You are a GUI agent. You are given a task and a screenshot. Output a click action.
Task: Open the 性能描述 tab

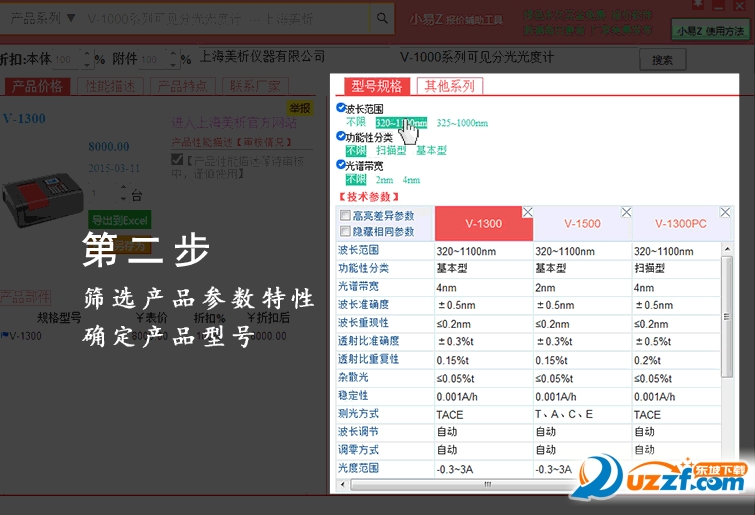click(x=110, y=87)
